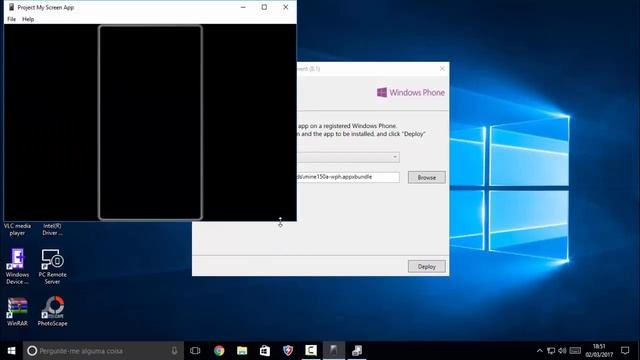
Task: Close the Application Deployment window
Action: [x=442, y=69]
